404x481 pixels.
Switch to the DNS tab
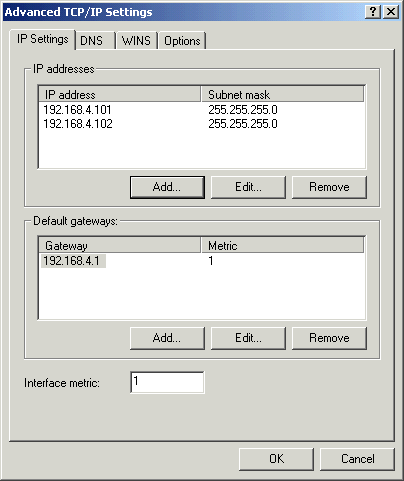[96, 41]
